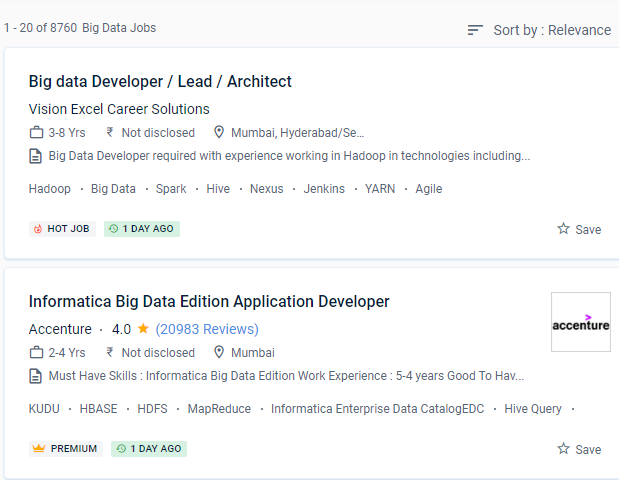Click the document icon in Accenture job description

pyautogui.click(x=36, y=376)
